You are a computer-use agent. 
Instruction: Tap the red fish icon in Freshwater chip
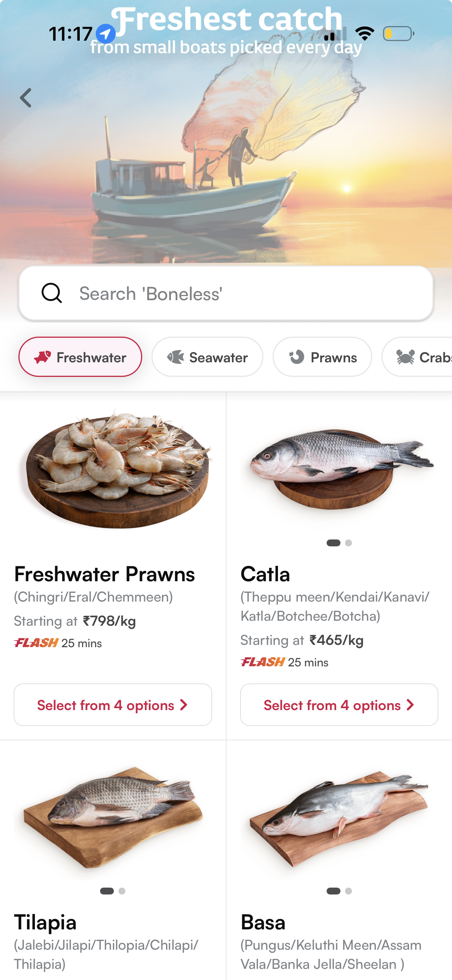tap(43, 357)
